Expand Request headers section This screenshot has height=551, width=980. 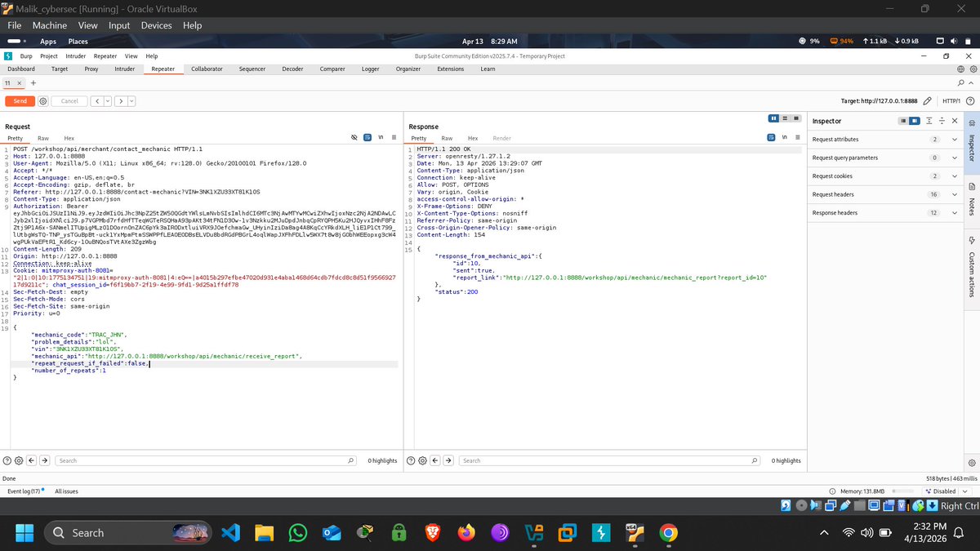pos(954,194)
